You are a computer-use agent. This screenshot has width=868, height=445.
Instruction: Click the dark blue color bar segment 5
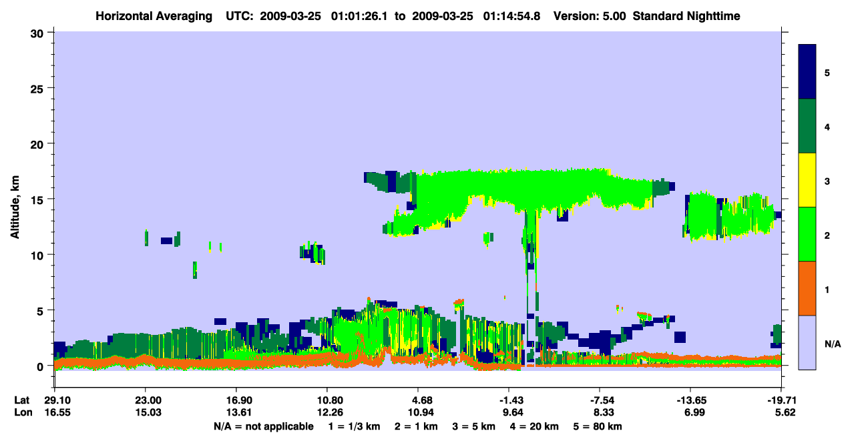click(x=807, y=72)
